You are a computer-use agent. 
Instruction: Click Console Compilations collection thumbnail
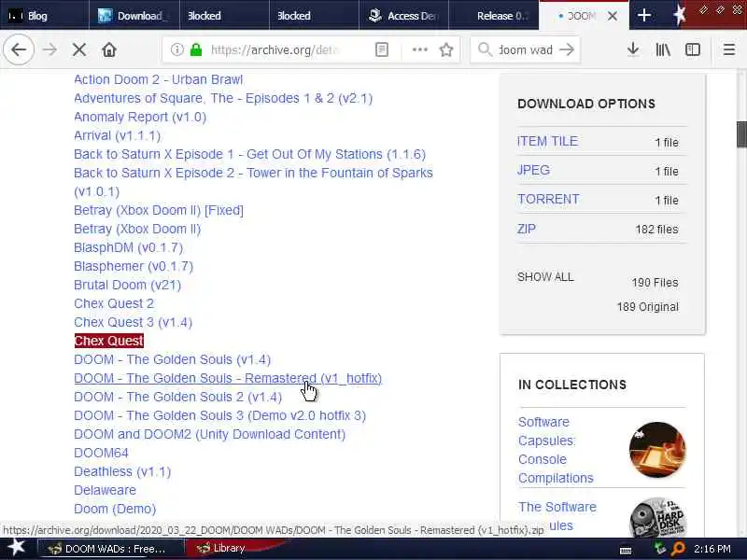coord(657,450)
